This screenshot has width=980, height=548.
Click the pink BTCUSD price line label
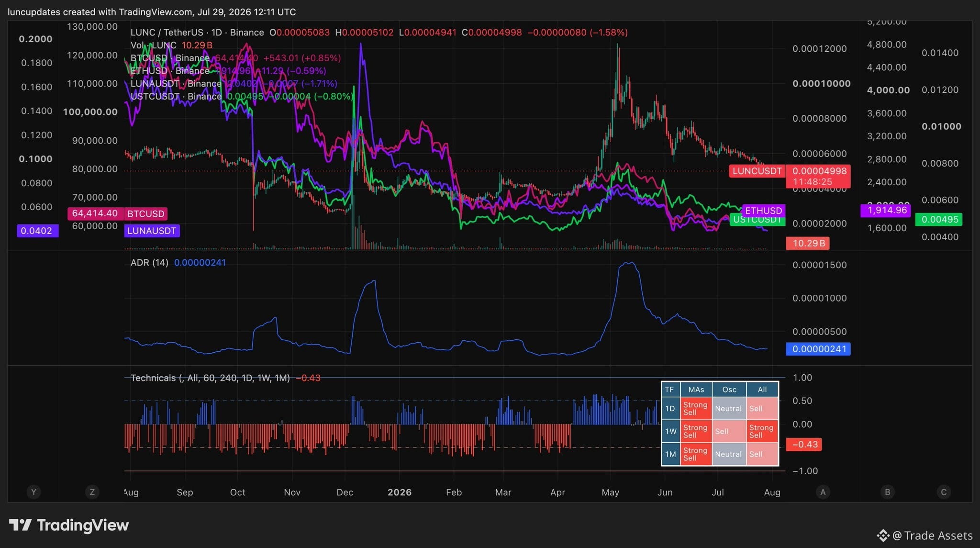click(146, 214)
